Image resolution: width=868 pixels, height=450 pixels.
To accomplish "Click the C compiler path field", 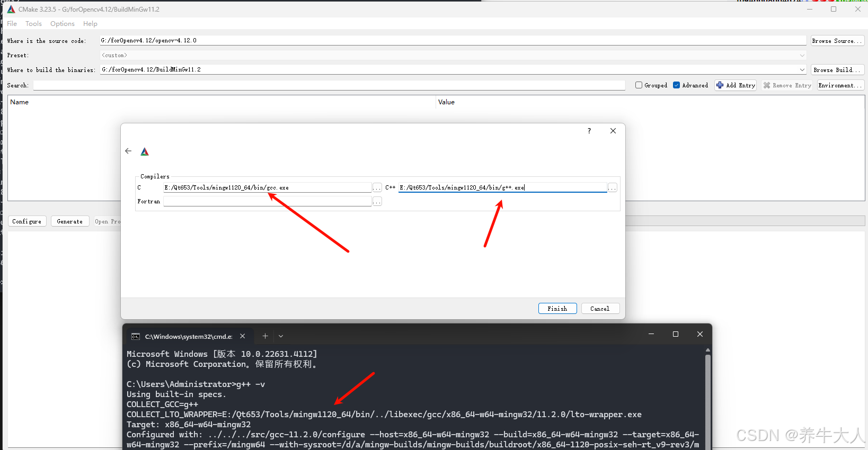I will (267, 187).
